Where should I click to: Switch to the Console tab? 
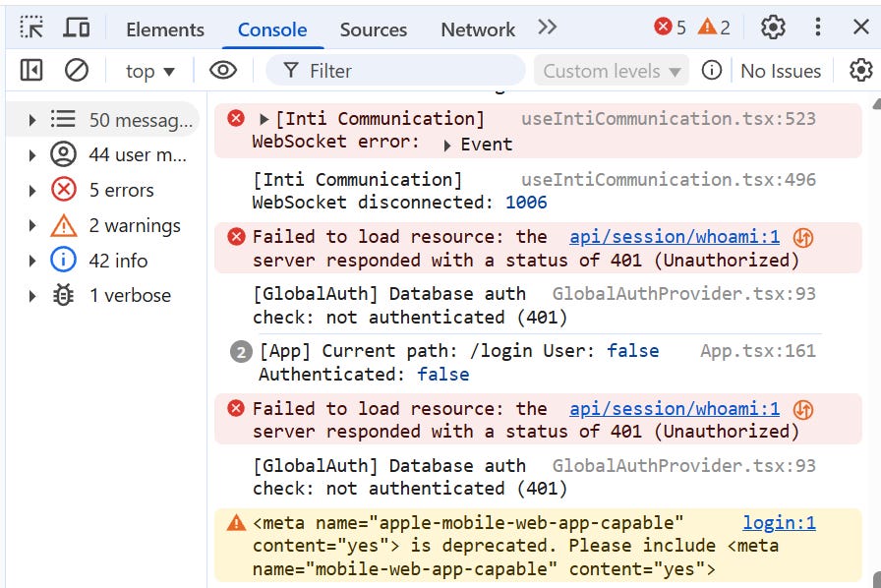pos(272,29)
